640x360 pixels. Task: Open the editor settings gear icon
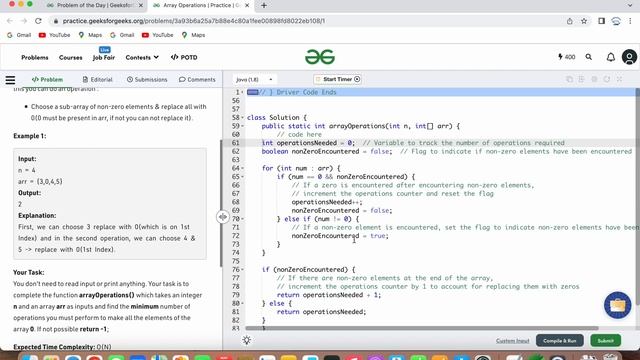594,79
